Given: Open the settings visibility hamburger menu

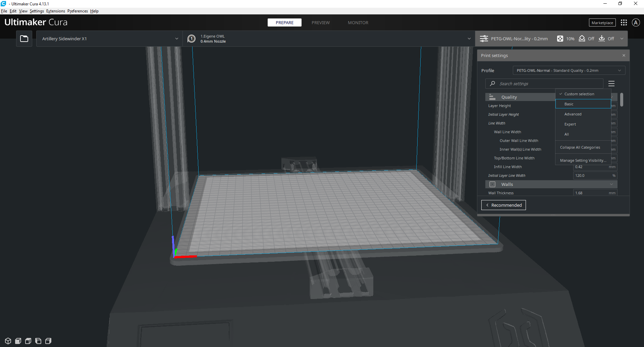Looking at the screenshot, I should 611,84.
